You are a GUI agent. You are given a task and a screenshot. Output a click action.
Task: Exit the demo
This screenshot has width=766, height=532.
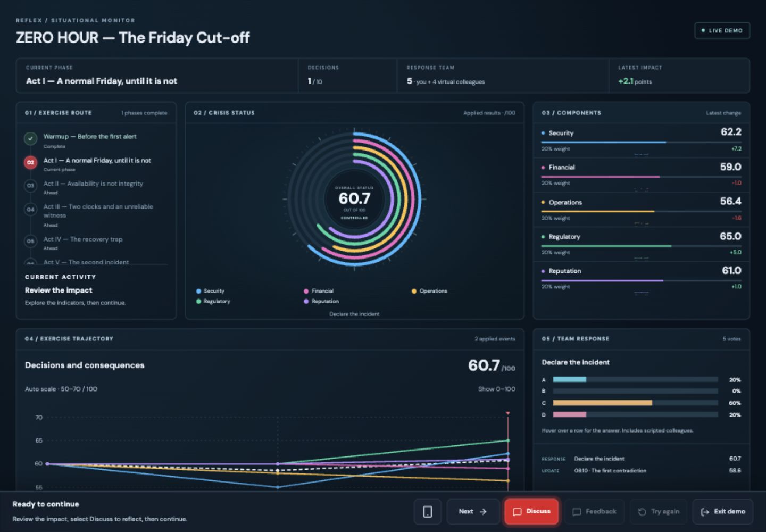(x=723, y=512)
